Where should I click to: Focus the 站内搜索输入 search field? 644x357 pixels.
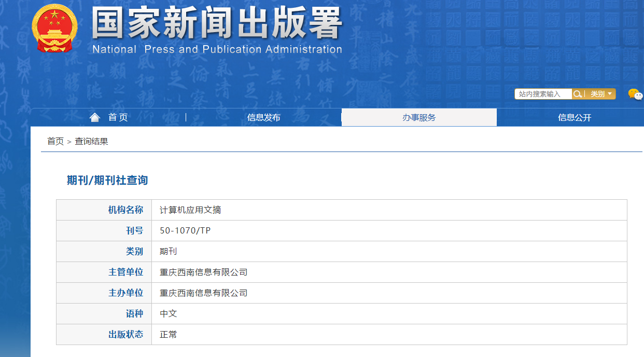(x=543, y=94)
